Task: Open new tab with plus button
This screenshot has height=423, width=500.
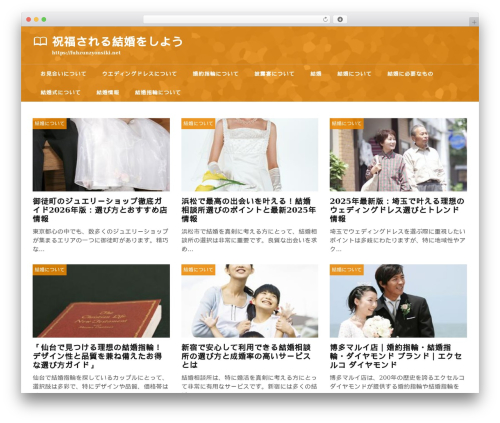Action: pos(474,22)
